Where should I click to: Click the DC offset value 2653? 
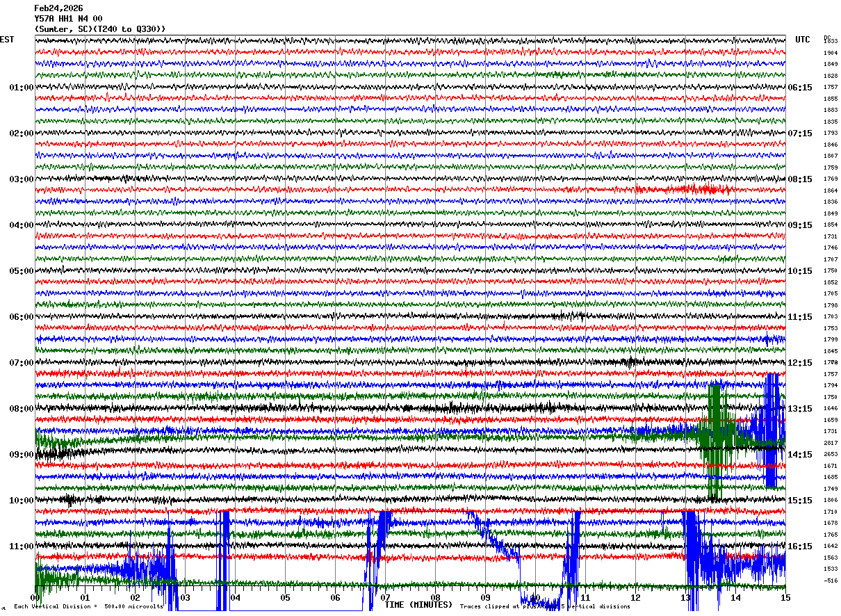click(x=831, y=455)
